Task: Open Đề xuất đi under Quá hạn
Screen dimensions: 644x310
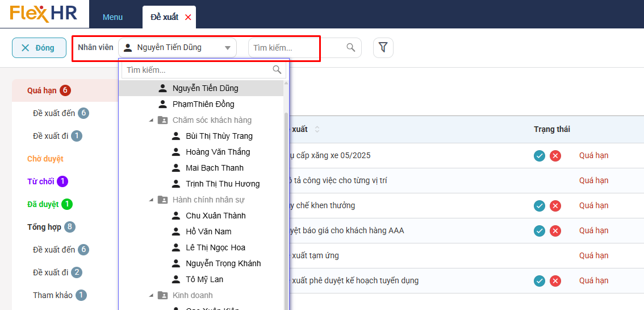Action: click(51, 136)
